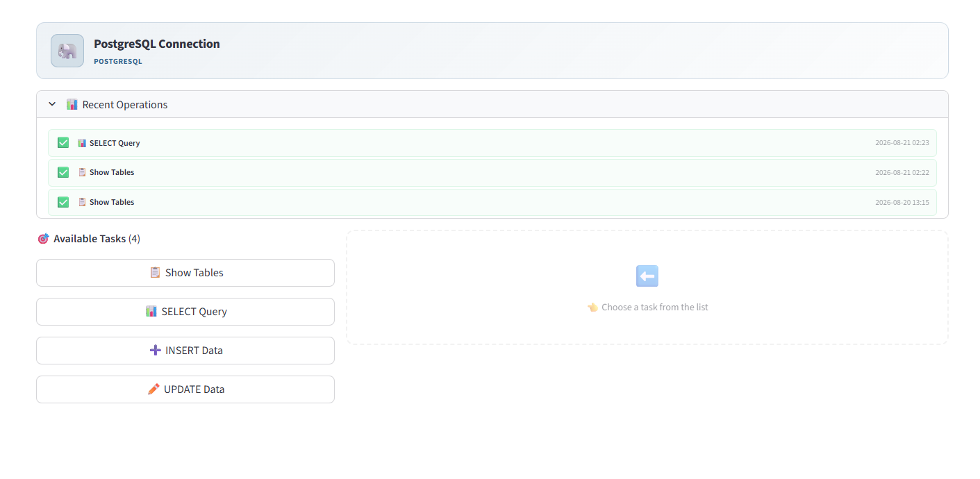This screenshot has width=980, height=479.
Task: Click the 'Available Tasks' heading text
Action: 90,239
